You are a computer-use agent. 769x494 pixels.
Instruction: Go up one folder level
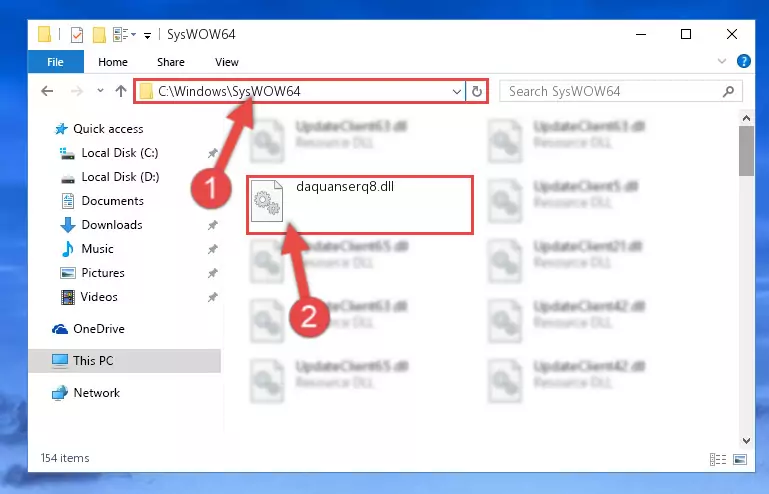(x=121, y=91)
